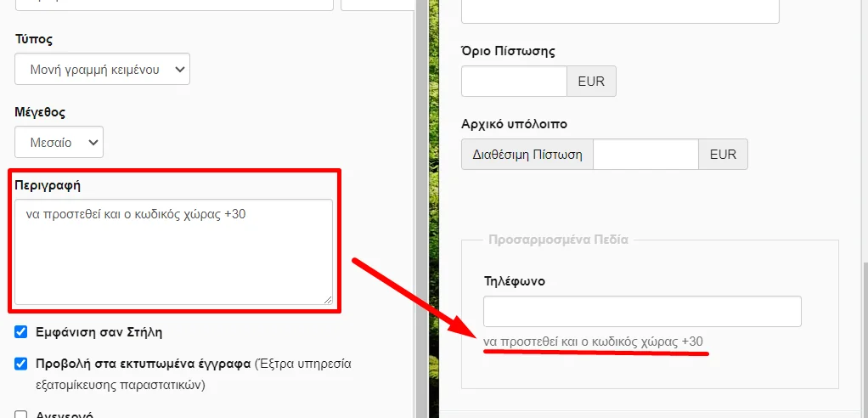Viewport: 868px width, 418px height.
Task: Click the country code hint under Τηλέφωνο
Action: (x=593, y=342)
